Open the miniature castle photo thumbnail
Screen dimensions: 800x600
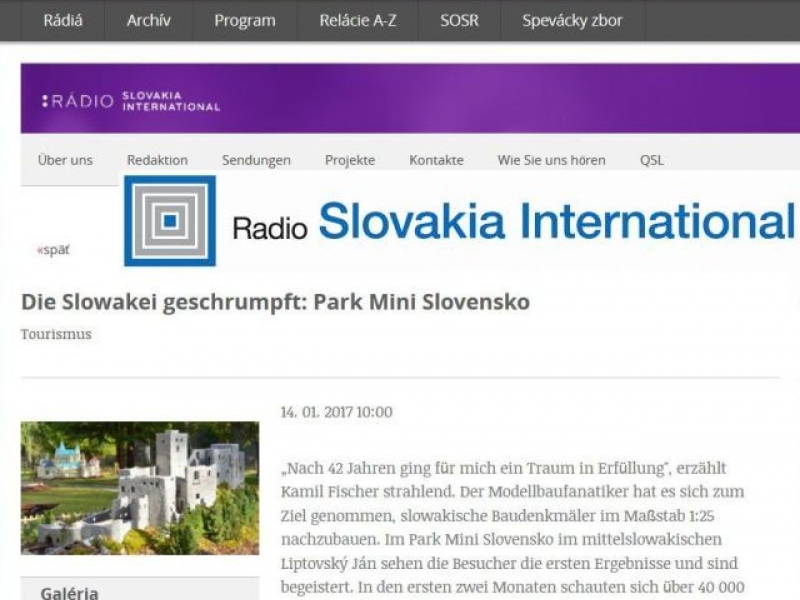140,488
